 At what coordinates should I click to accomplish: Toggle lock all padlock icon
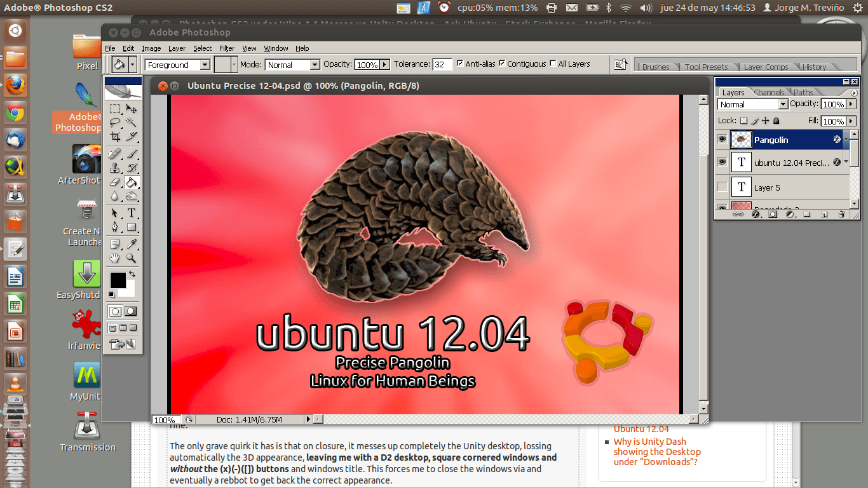point(776,121)
